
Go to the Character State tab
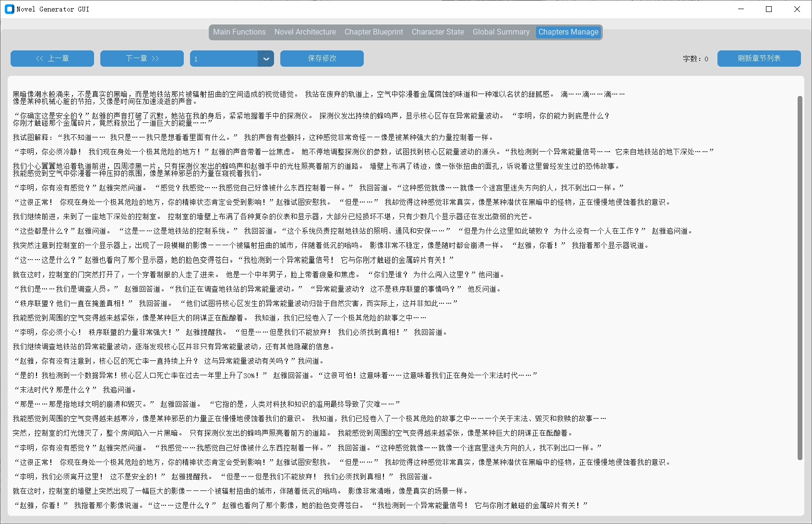point(438,32)
